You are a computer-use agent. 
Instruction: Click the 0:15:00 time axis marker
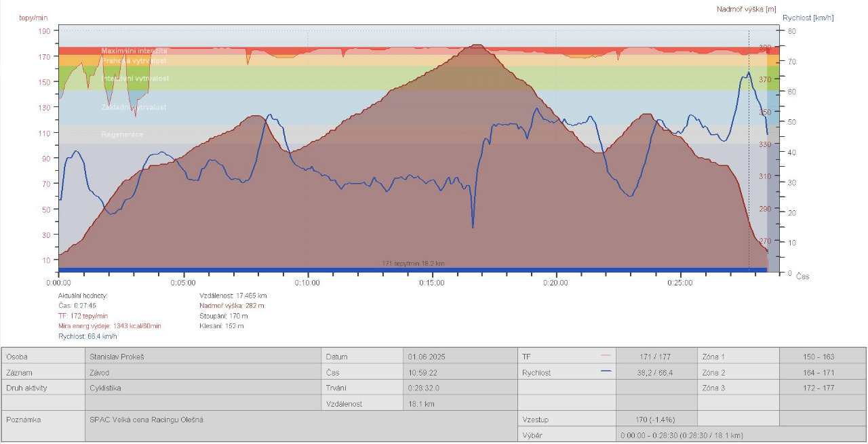tap(432, 283)
